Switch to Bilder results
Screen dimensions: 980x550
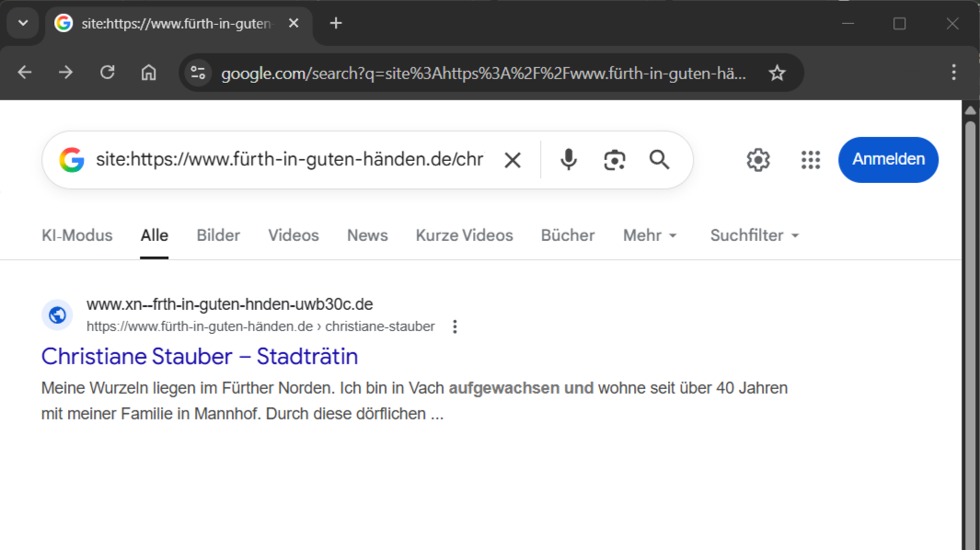pyautogui.click(x=218, y=235)
